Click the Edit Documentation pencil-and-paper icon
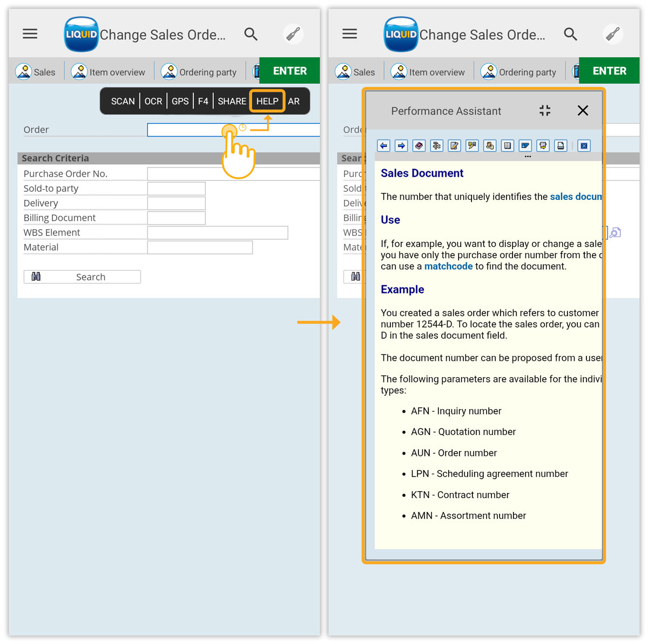 coord(455,145)
